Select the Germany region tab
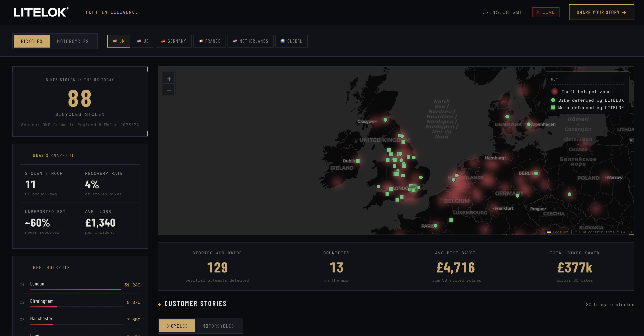This screenshot has width=644, height=336. tap(174, 41)
